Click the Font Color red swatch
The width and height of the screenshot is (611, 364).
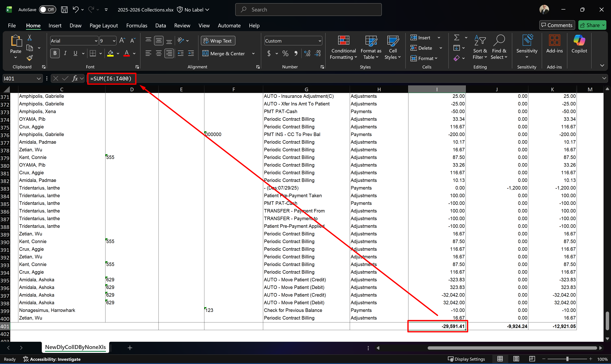coord(126,53)
